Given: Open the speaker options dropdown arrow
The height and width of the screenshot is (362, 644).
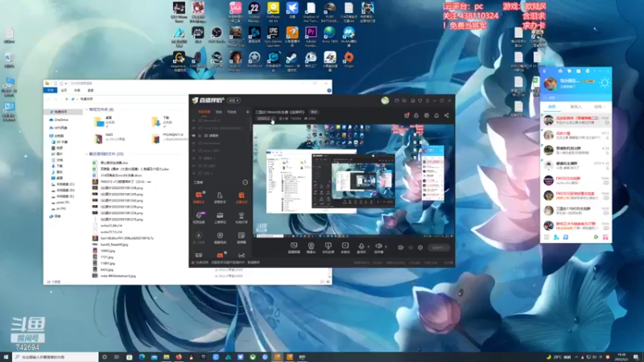Looking at the screenshot, I should coord(386,247).
